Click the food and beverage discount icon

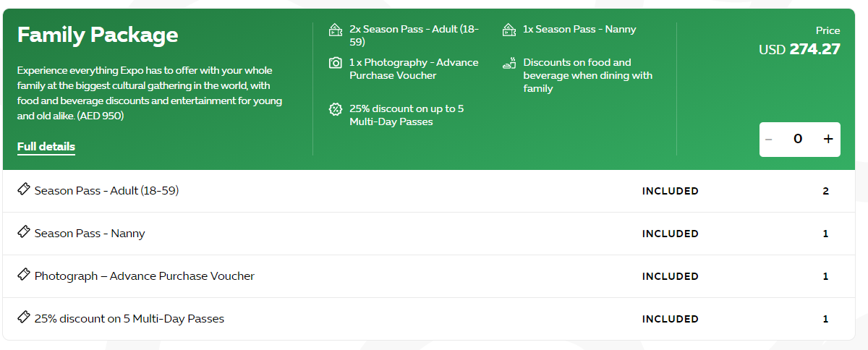pyautogui.click(x=509, y=63)
